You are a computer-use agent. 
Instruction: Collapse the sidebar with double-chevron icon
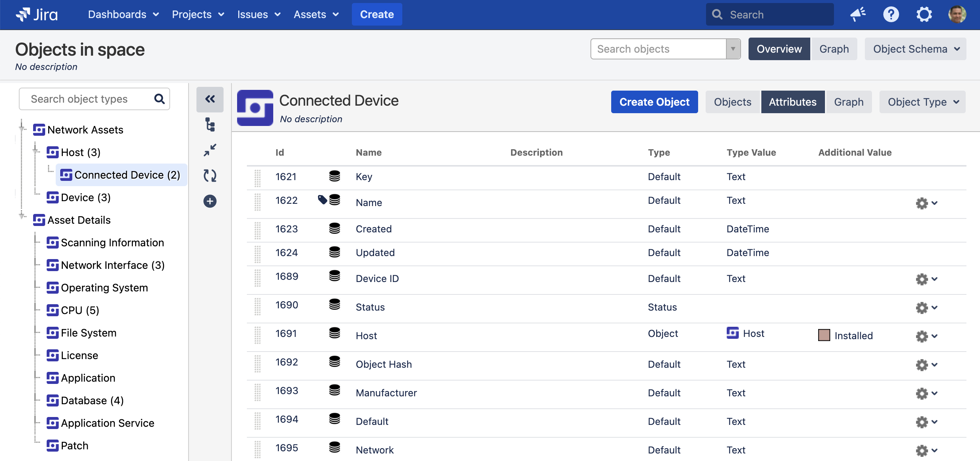coord(210,99)
